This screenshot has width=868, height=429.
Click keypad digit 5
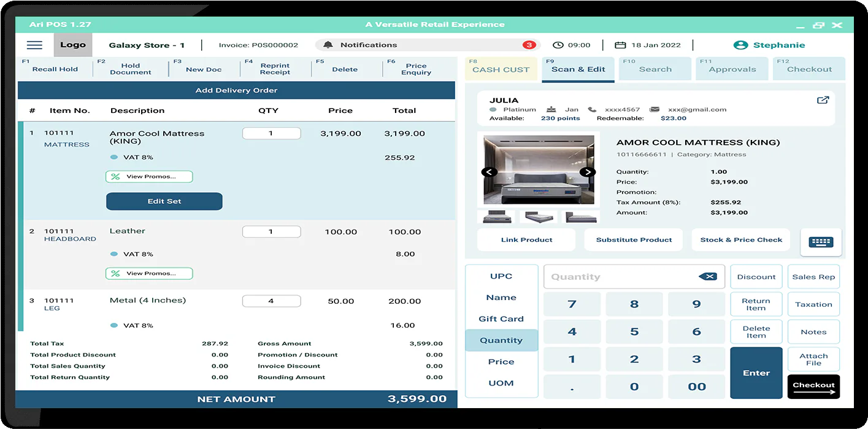coord(634,331)
